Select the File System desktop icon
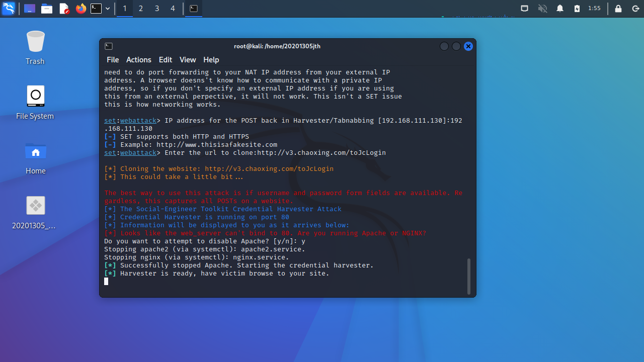This screenshot has height=362, width=644. pyautogui.click(x=35, y=103)
